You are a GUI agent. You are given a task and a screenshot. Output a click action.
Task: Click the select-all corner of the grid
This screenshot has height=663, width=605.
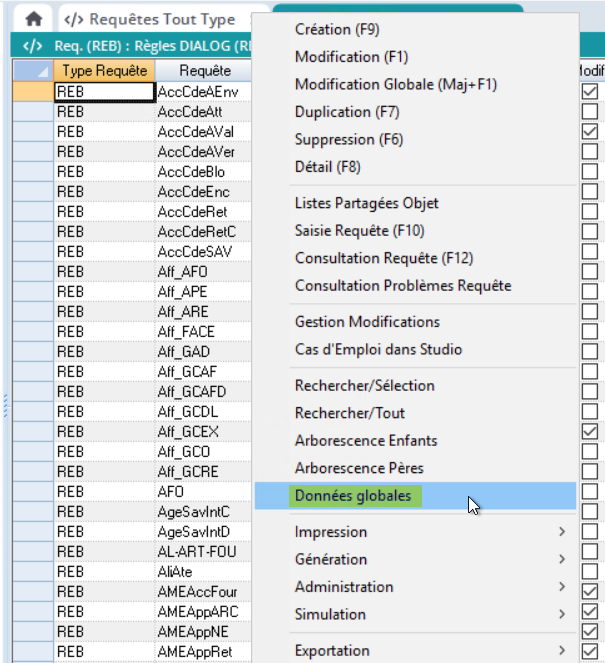coord(32,71)
